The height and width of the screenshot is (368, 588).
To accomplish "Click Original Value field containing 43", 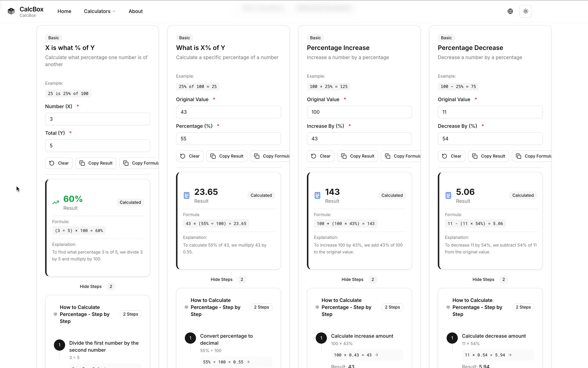I will click(x=228, y=112).
